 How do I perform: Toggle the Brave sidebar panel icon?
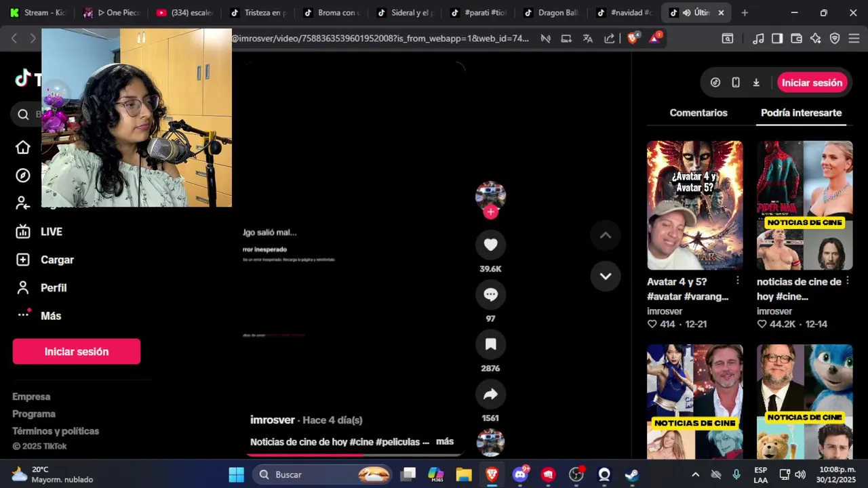pyautogui.click(x=777, y=39)
